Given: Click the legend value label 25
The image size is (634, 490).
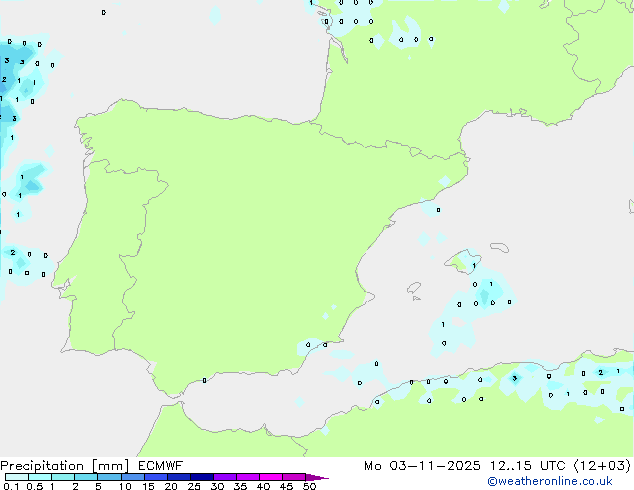Looking at the screenshot, I should click(x=194, y=486).
